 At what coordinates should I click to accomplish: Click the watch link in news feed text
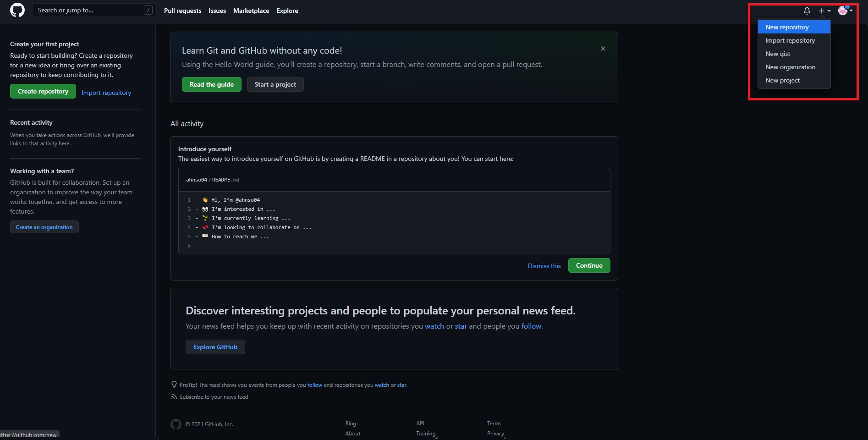tap(434, 326)
